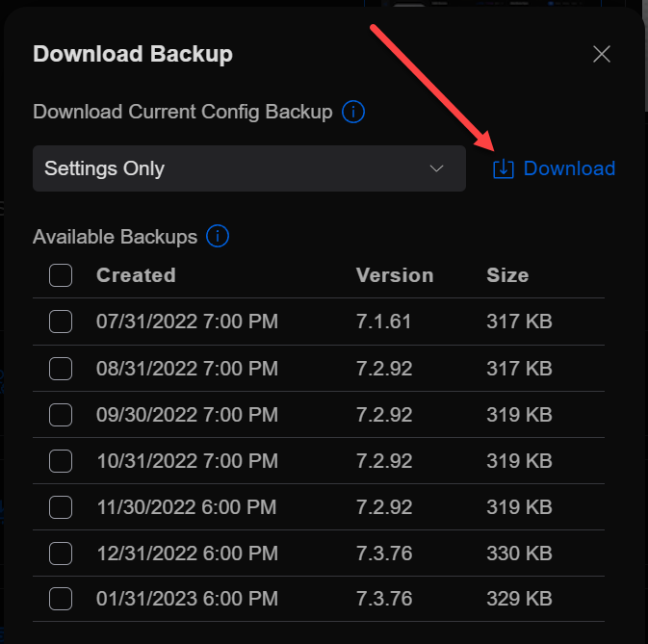Click the Version column header
This screenshot has width=648, height=644.
pos(395,275)
